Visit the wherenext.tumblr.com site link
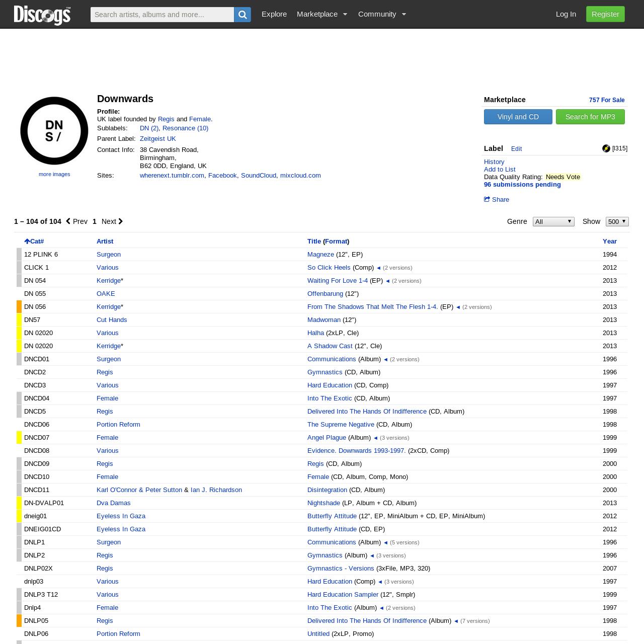Viewport: 644px width, 644px height. pos(172,176)
